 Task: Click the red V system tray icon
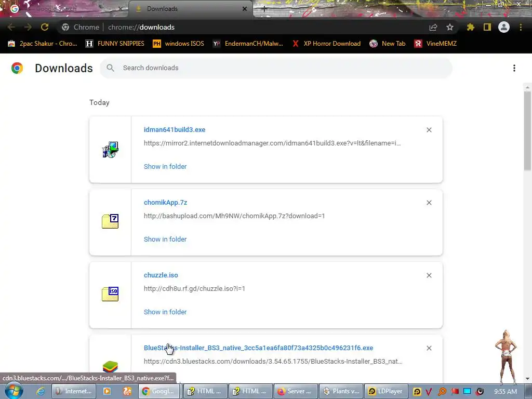tap(429, 392)
